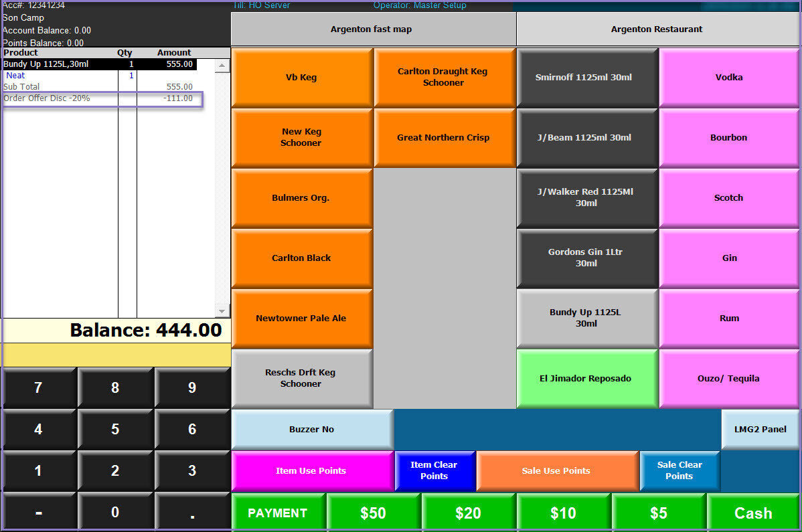Add Smirnoff 1125ml 30ml to sale
This screenshot has height=532, width=802.
[x=586, y=78]
